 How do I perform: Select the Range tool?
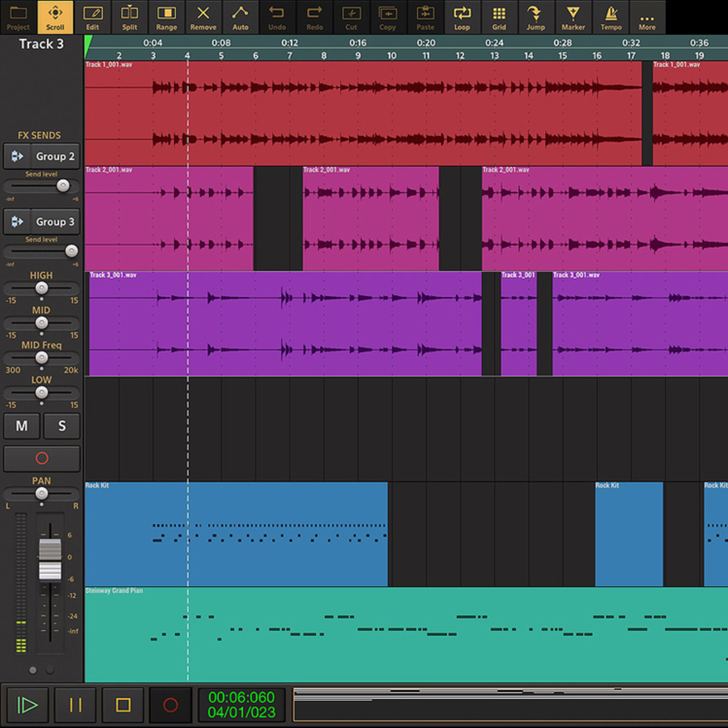tap(166, 17)
